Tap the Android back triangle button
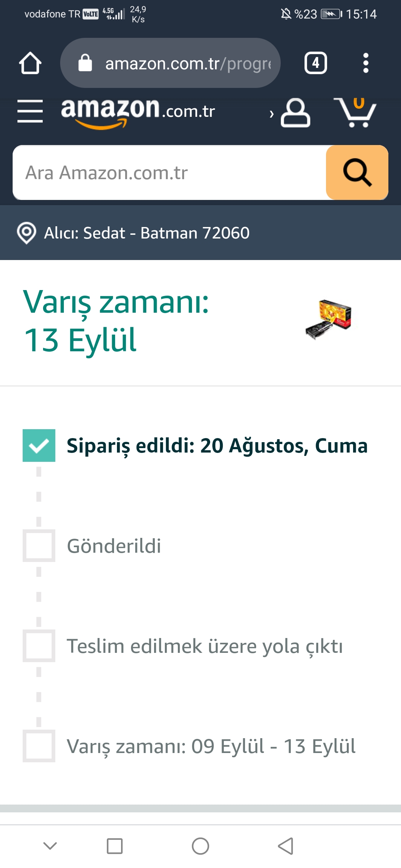The width and height of the screenshot is (401, 868). click(x=286, y=846)
